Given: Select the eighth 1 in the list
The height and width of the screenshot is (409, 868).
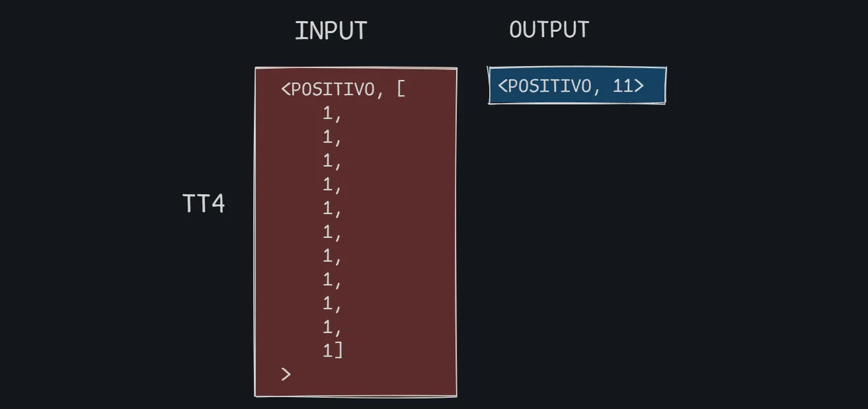Looking at the screenshot, I should tap(327, 280).
